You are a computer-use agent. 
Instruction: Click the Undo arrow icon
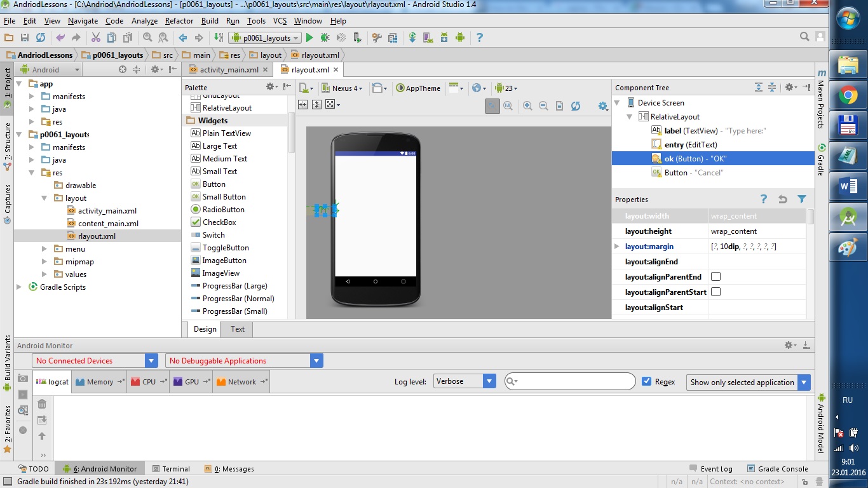click(60, 38)
